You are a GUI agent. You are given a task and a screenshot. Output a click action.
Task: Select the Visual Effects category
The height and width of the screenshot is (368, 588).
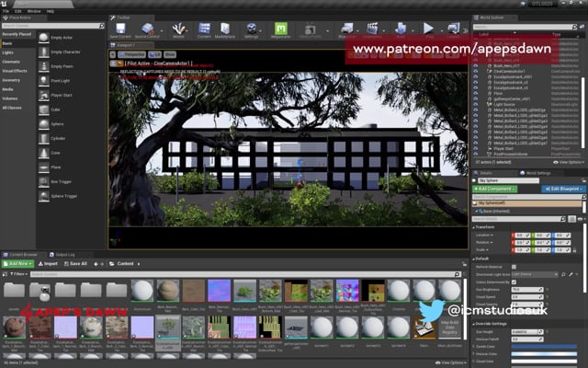pyautogui.click(x=15, y=71)
